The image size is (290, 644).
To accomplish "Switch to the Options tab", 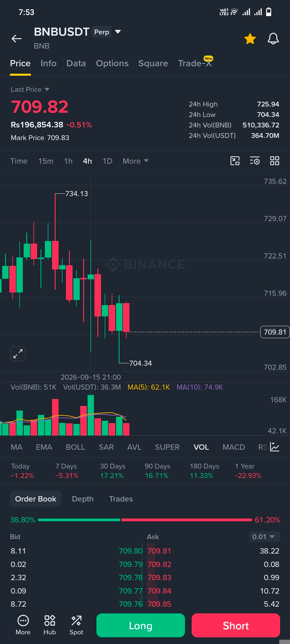I will tap(112, 63).
